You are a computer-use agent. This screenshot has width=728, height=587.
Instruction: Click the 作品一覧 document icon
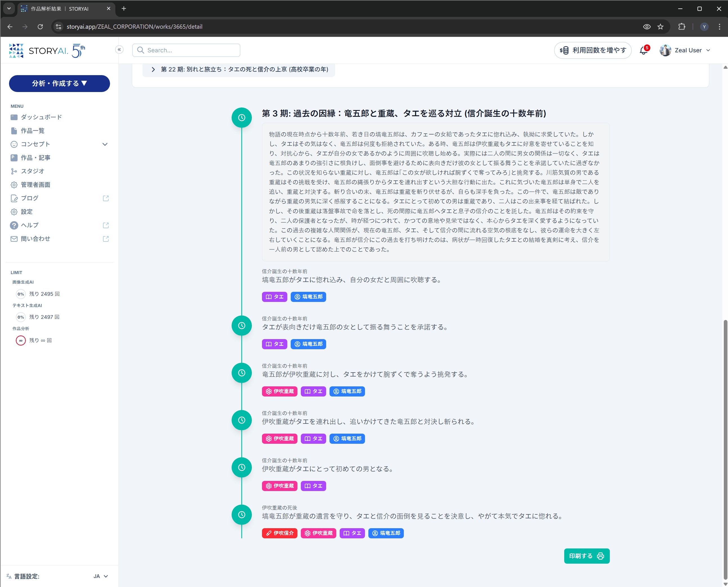[x=14, y=131]
